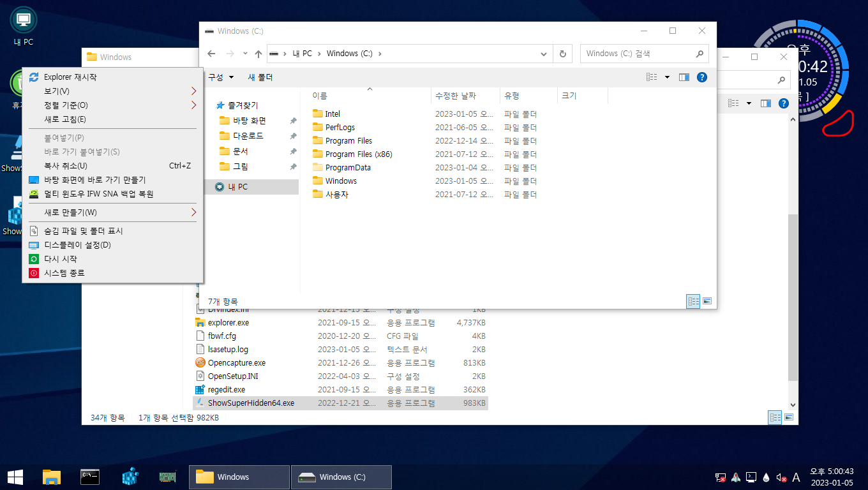
Task: Click lsasetup.log in the rear Windows window
Action: [228, 350]
